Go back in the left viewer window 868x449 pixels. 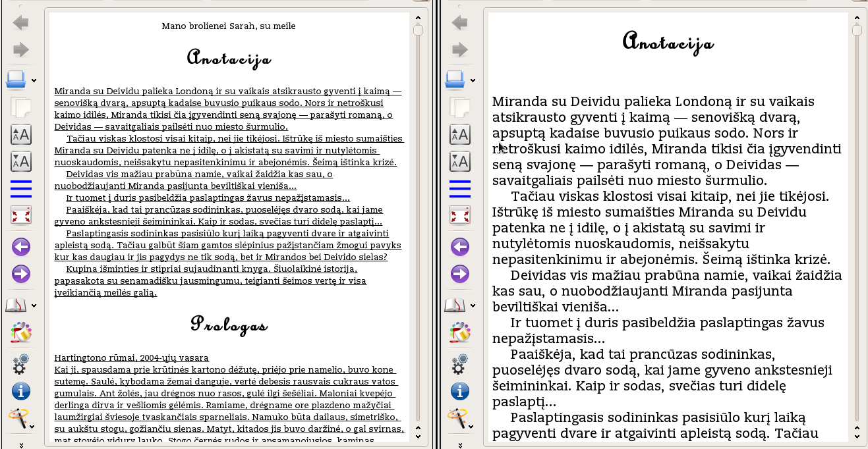point(21,23)
